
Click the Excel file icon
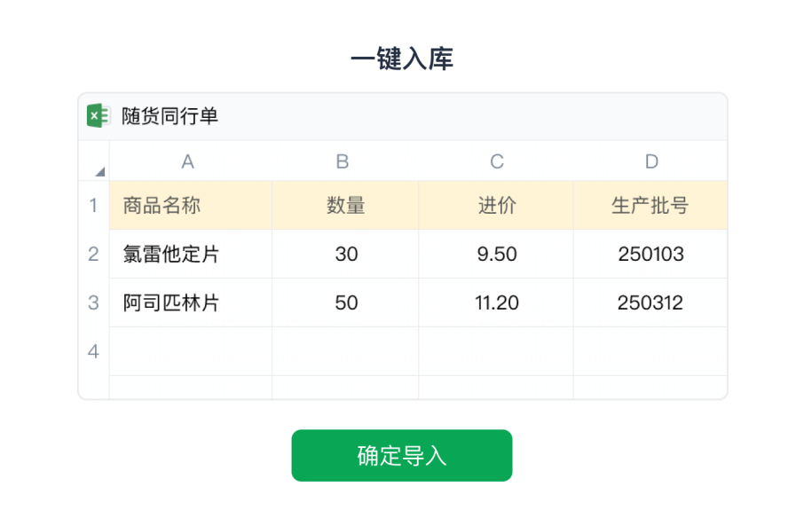click(x=98, y=115)
